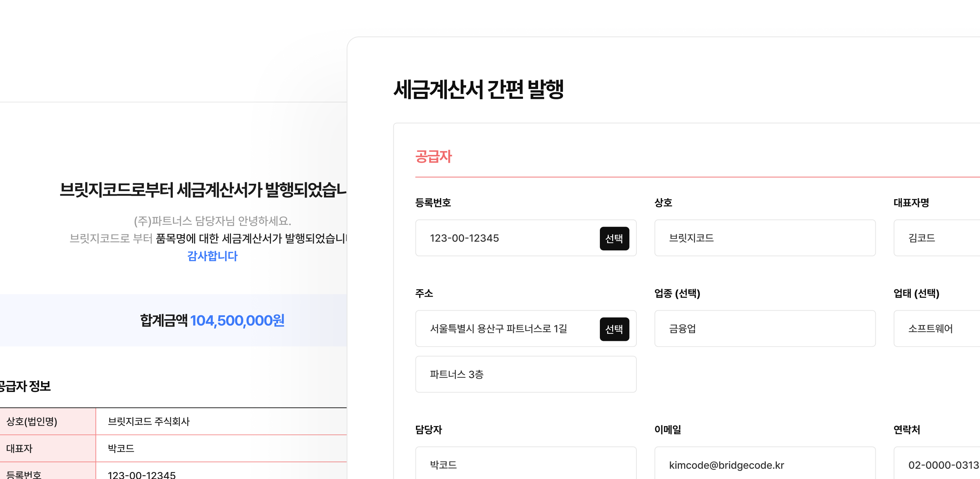Click the 합계금액 label in the email preview
The width and height of the screenshot is (980, 479).
click(x=164, y=321)
